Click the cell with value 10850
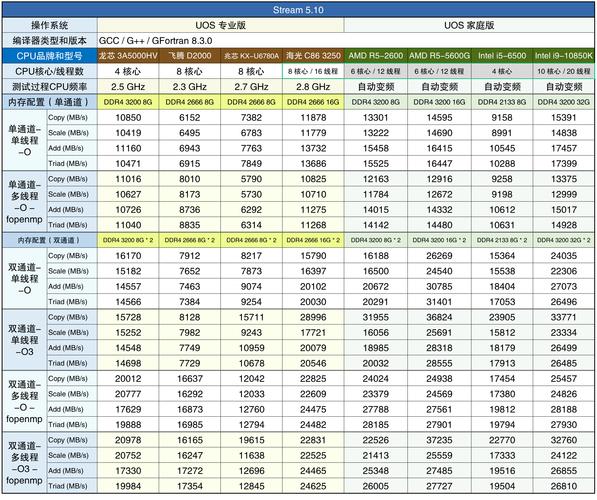This screenshot has width=597, height=500. [128, 117]
